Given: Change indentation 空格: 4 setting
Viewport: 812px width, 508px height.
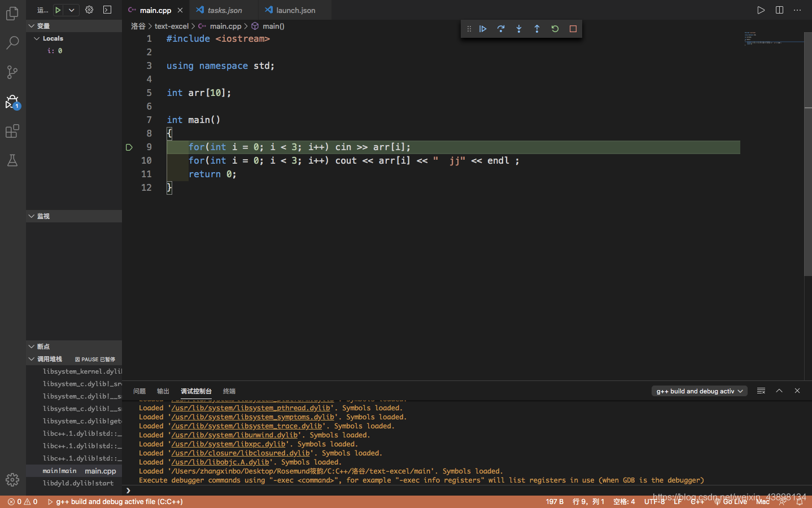Looking at the screenshot, I should tap(624, 501).
